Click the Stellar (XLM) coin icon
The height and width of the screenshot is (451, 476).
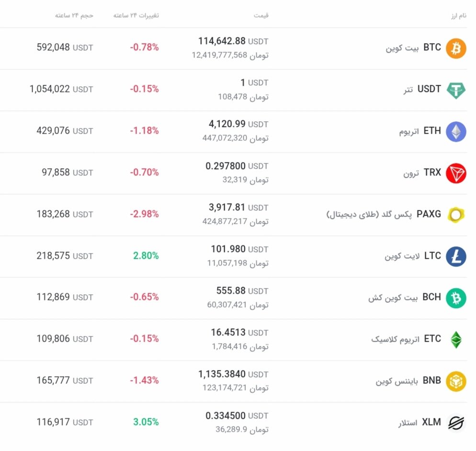click(x=455, y=422)
